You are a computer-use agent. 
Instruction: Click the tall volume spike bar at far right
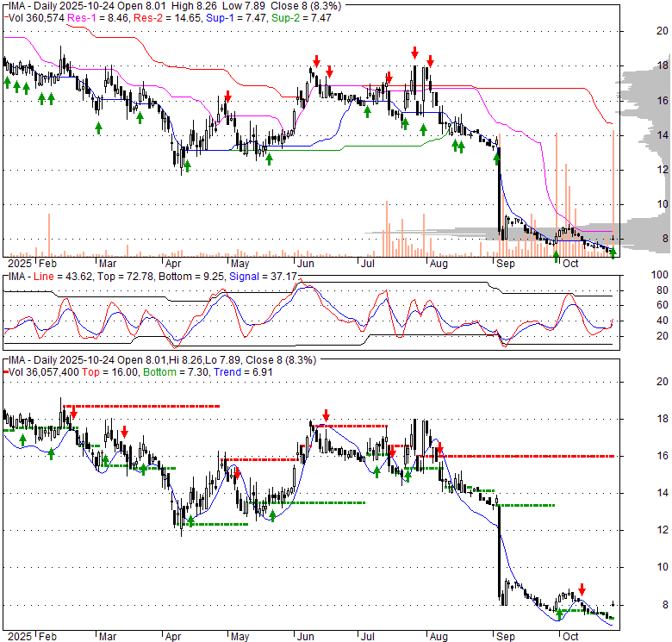click(613, 190)
